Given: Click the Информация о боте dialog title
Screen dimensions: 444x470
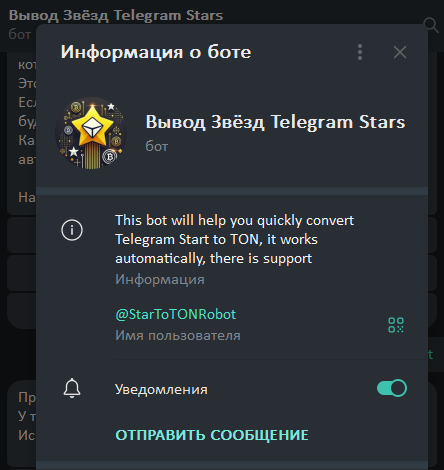Looking at the screenshot, I should [x=156, y=52].
